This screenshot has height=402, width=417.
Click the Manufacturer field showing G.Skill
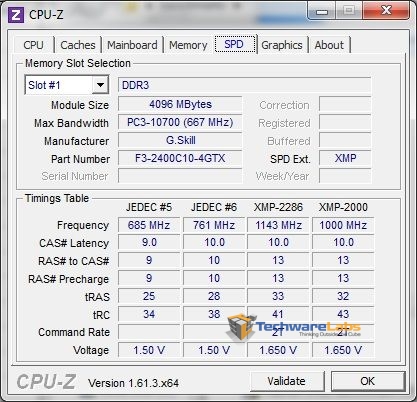click(x=180, y=140)
